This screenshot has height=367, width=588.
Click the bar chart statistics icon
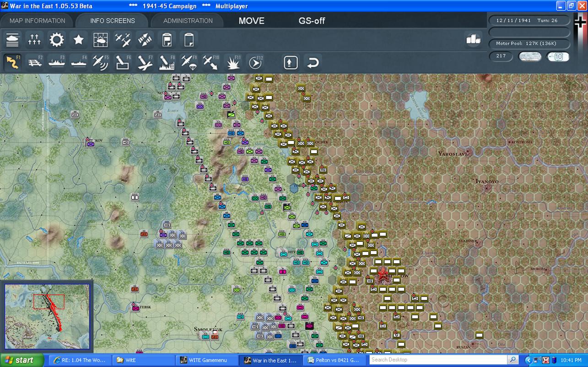pyautogui.click(x=473, y=40)
